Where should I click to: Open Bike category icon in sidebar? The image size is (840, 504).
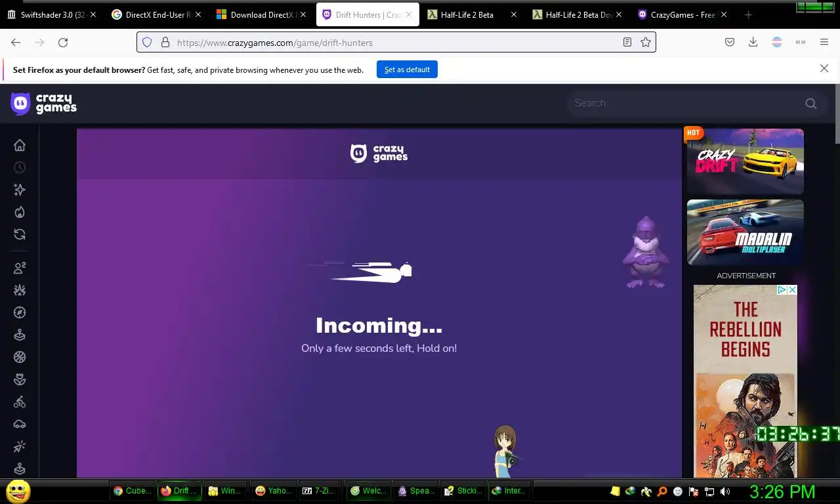pos(20,402)
